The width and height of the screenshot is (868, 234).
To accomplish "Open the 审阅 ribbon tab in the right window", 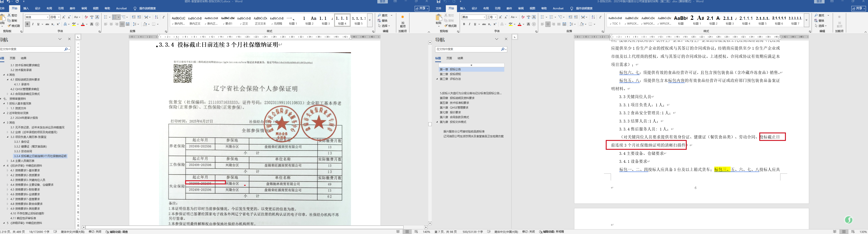I will tap(521, 8).
